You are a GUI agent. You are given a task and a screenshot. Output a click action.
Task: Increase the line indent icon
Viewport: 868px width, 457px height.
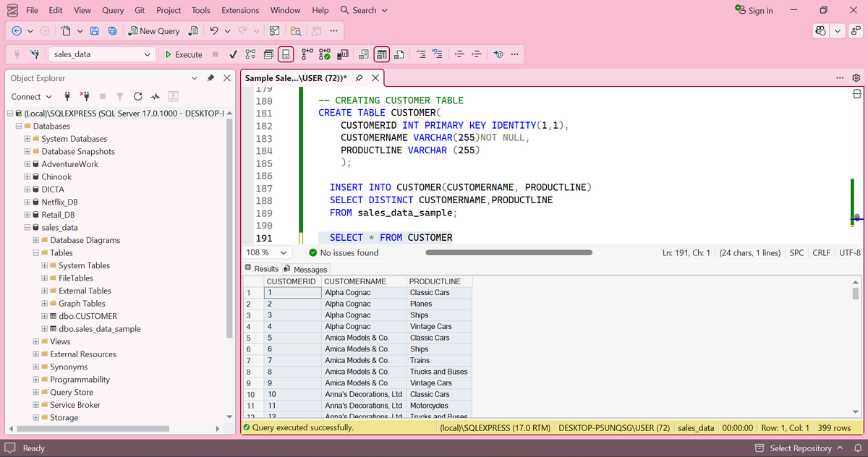(x=476, y=54)
